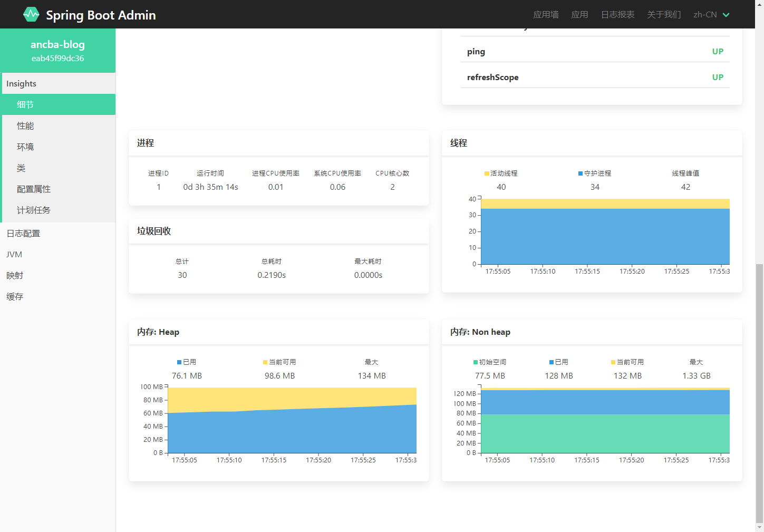Click the UP status next to refreshScope
Screen dimensions: 764x532
[718, 77]
